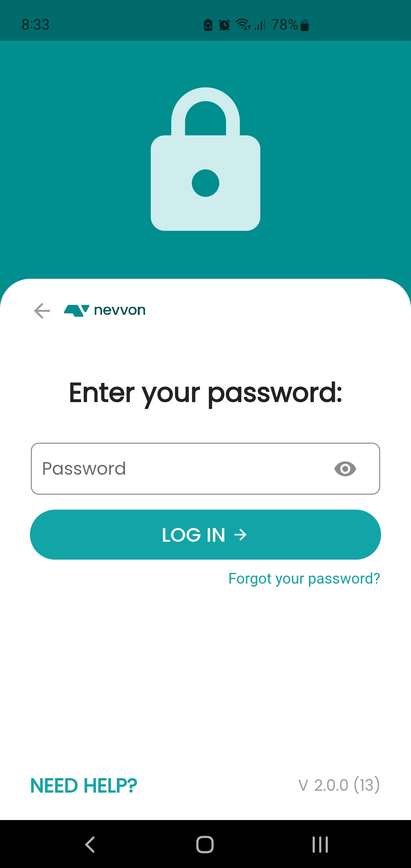Focus the Password input field
The width and height of the screenshot is (411, 868).
[205, 469]
